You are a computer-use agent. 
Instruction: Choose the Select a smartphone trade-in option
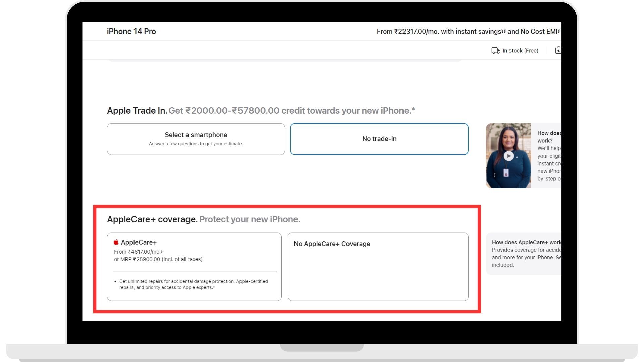[196, 139]
